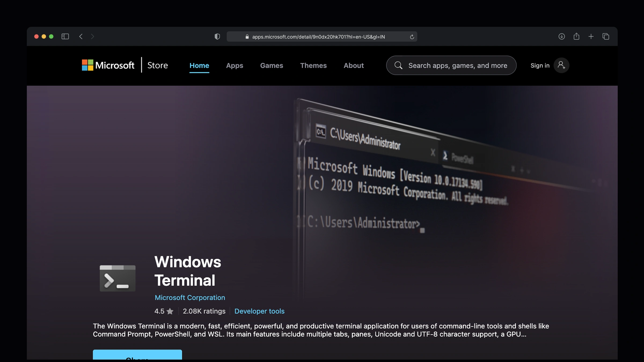
Task: Go back with the browser back arrow
Action: [81, 36]
